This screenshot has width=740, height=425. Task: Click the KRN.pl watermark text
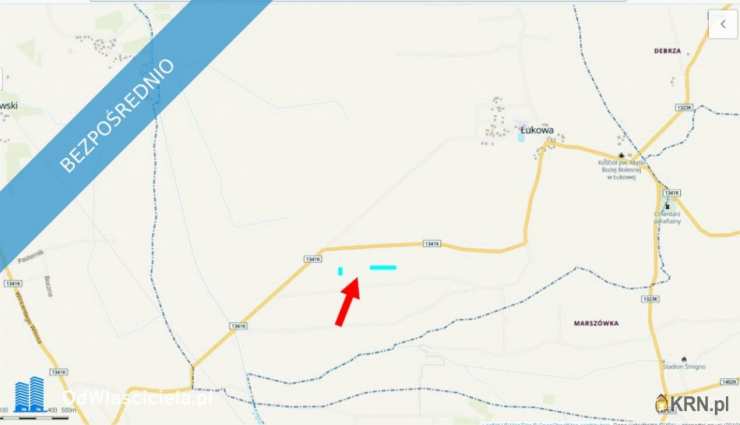click(x=699, y=404)
